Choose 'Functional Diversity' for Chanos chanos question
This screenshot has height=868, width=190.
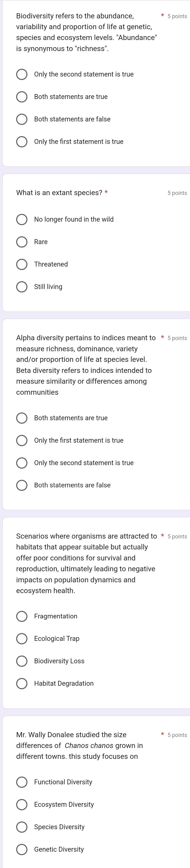click(22, 782)
